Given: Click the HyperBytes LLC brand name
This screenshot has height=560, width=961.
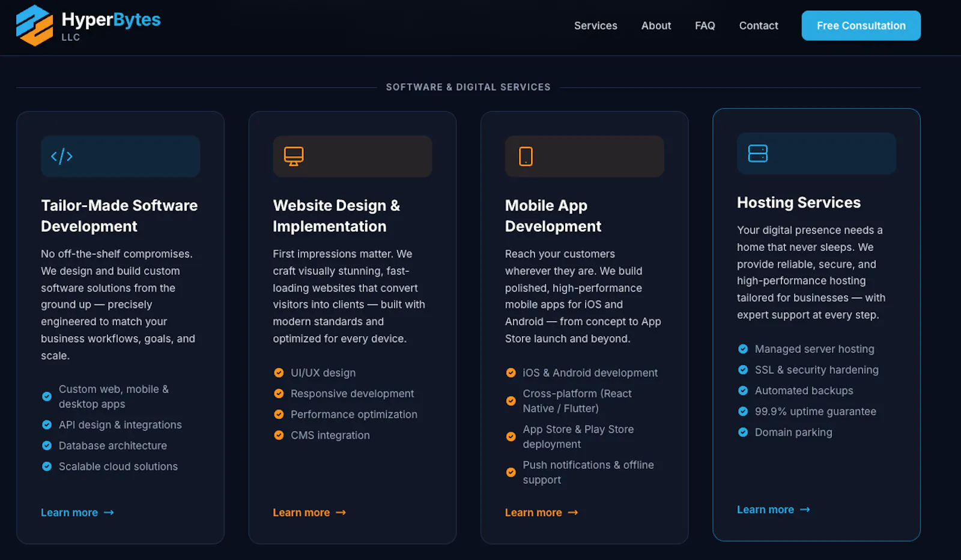Looking at the screenshot, I should tap(111, 26).
